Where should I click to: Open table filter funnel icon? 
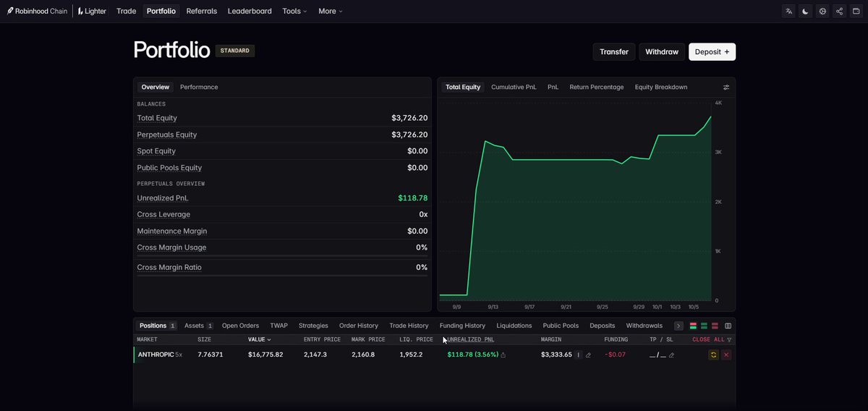point(729,339)
